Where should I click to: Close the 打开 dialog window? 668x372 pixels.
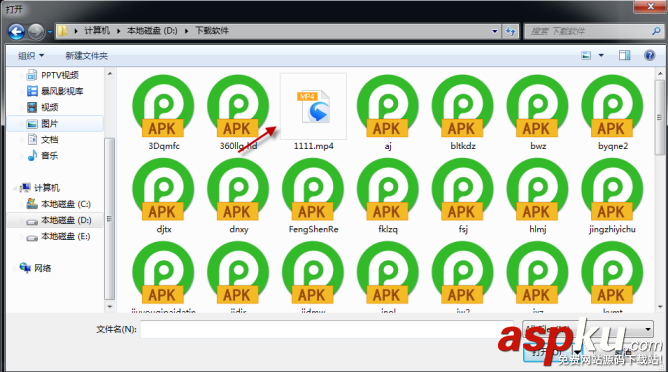click(x=650, y=6)
